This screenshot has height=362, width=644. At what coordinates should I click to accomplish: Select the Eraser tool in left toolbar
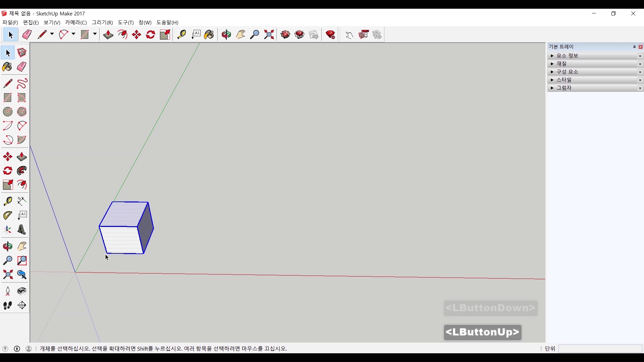[x=22, y=67]
